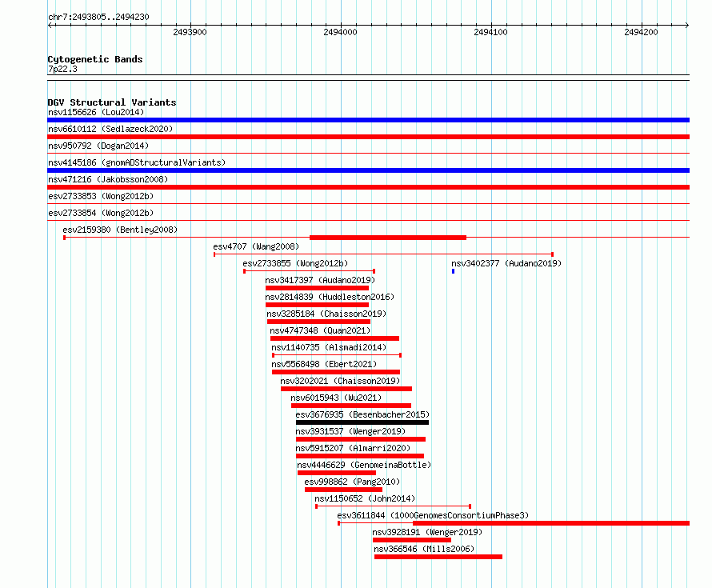Click the red bar under nsv6015943
The image size is (712, 588).
coord(351,406)
